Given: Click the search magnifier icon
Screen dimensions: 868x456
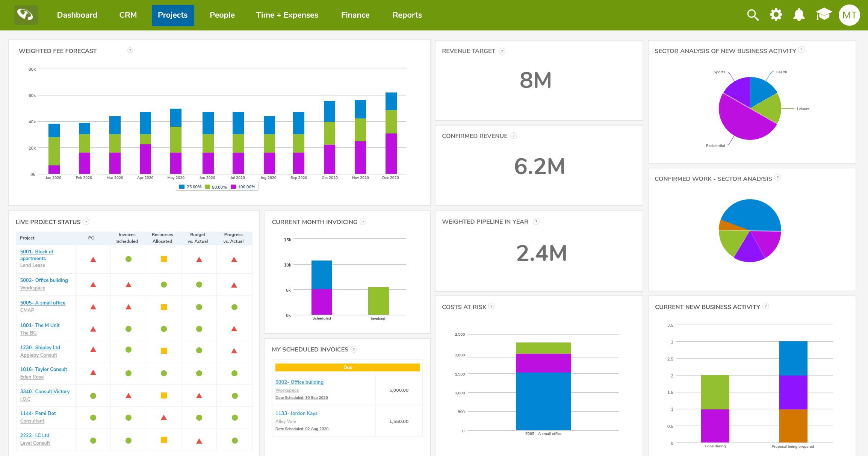Looking at the screenshot, I should tap(753, 15).
